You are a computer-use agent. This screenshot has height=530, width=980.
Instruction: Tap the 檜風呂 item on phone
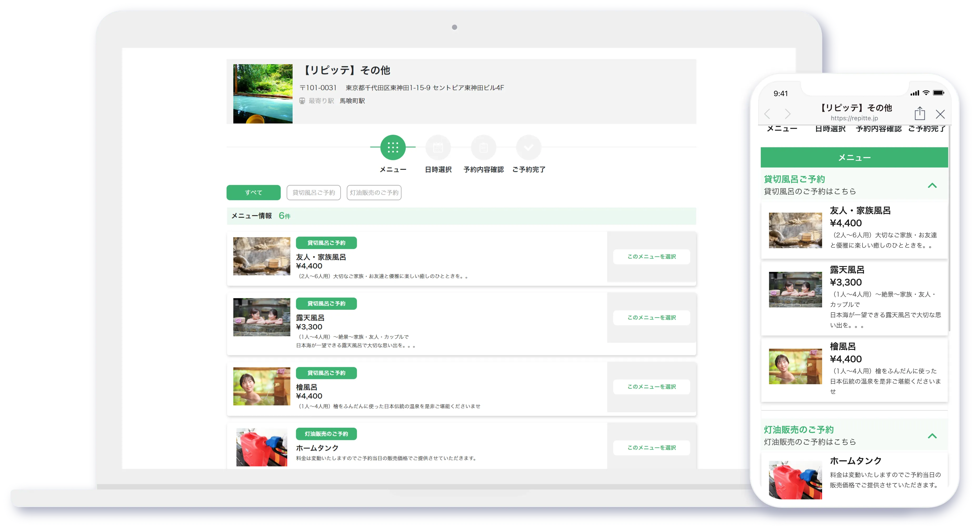point(854,369)
